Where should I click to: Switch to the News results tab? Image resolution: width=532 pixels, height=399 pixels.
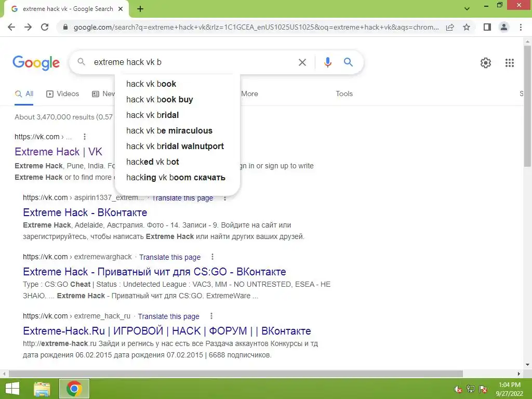[103, 94]
